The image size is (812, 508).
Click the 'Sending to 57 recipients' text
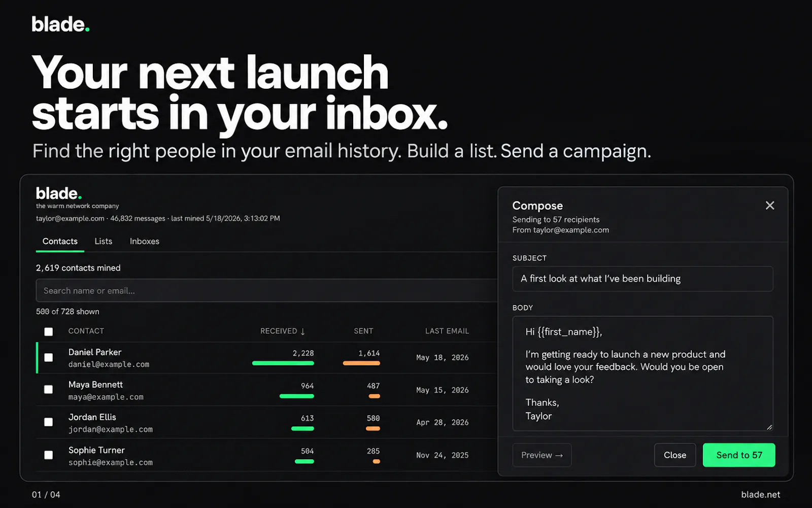click(x=556, y=220)
